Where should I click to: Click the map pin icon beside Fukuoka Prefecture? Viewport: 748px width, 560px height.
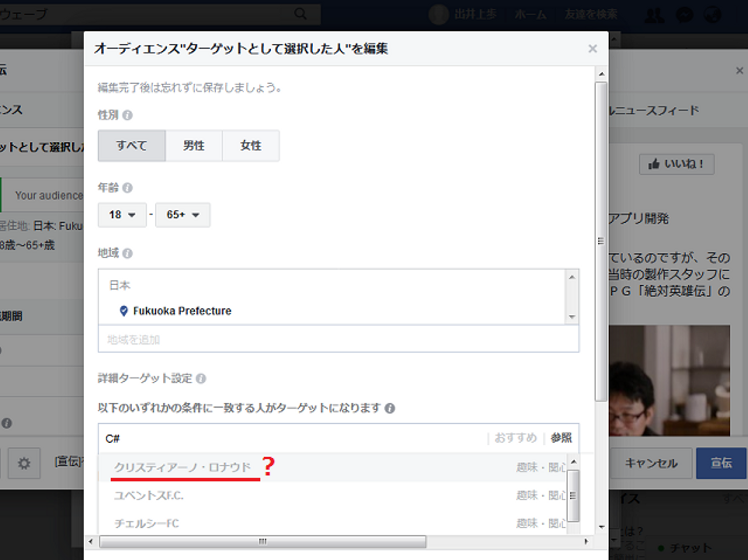(124, 311)
